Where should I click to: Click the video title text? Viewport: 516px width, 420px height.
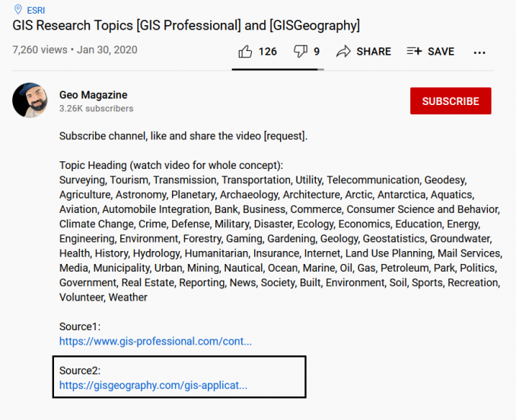(186, 26)
